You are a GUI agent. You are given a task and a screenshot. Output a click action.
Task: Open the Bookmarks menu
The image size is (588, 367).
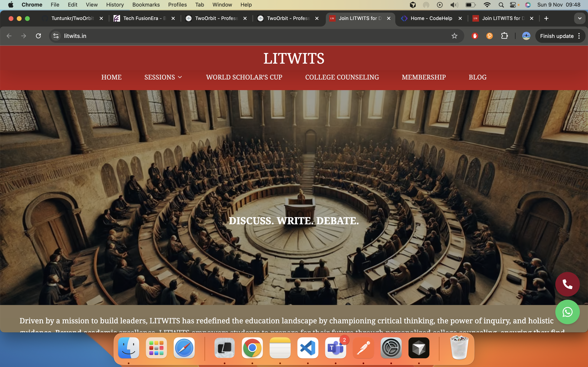click(146, 5)
